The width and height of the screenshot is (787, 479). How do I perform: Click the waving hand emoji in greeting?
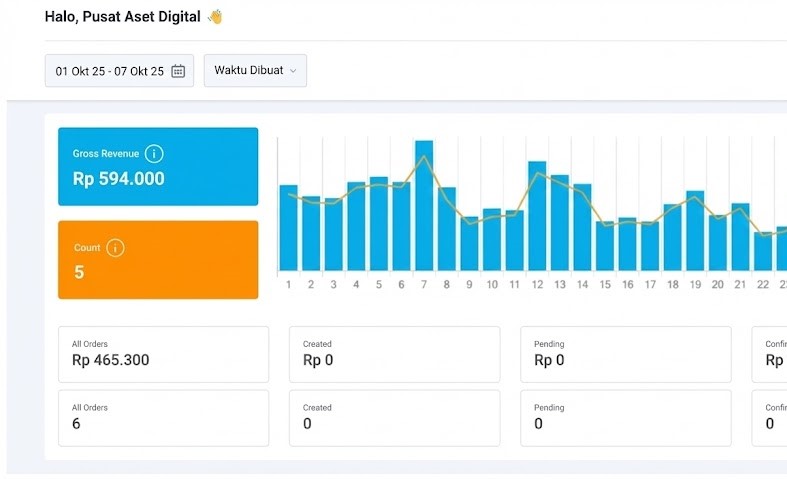pos(214,17)
